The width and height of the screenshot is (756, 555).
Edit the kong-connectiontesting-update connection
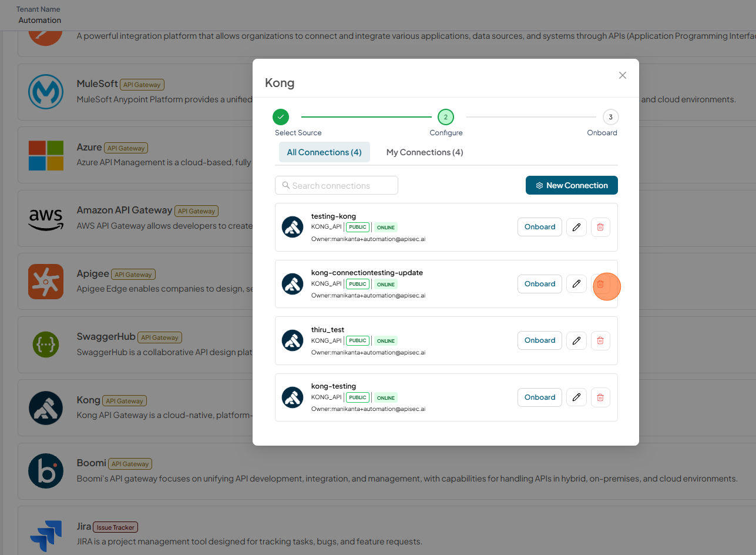576,284
